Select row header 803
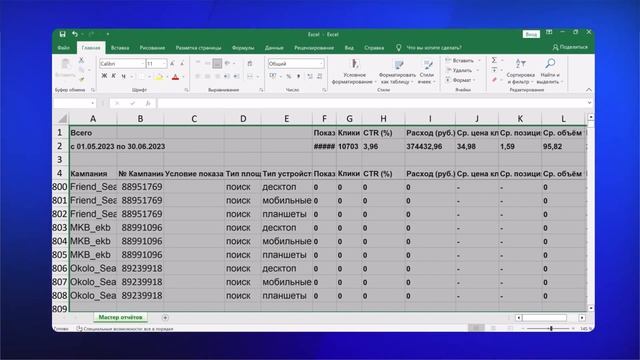640x360 pixels. click(60, 228)
